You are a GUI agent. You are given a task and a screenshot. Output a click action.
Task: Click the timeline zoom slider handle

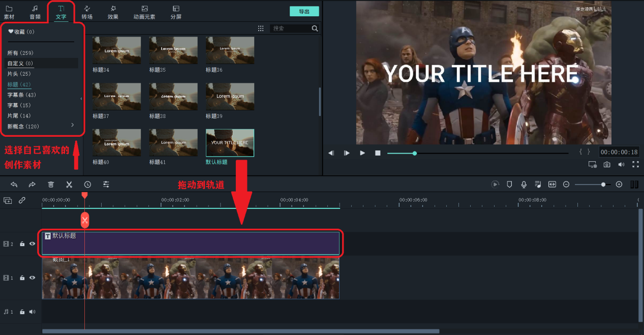coord(603,185)
